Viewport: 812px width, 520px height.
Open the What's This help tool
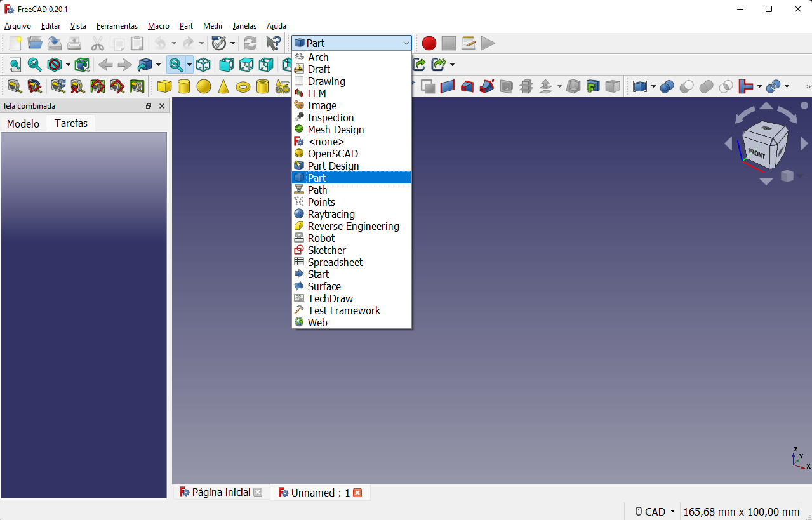tap(273, 43)
